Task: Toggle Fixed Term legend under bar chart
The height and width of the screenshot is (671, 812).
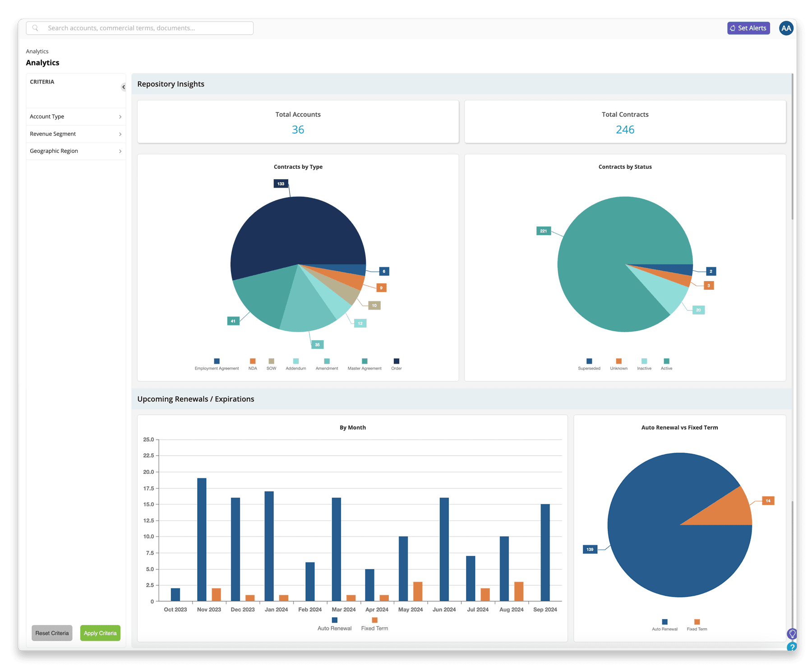Action: (374, 624)
